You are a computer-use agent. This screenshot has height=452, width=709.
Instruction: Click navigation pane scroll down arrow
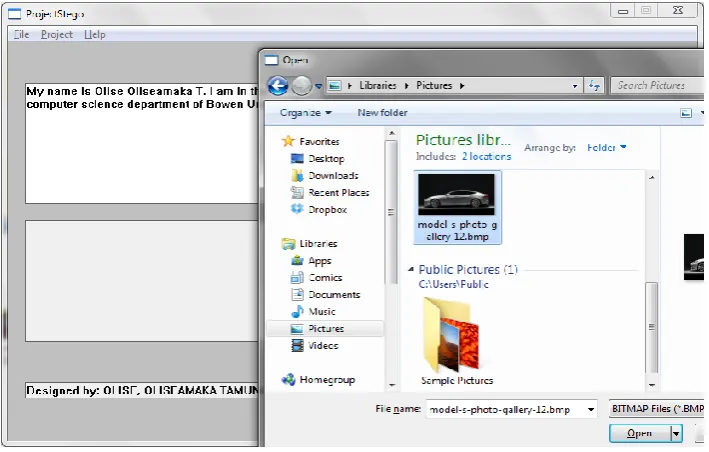pos(392,386)
